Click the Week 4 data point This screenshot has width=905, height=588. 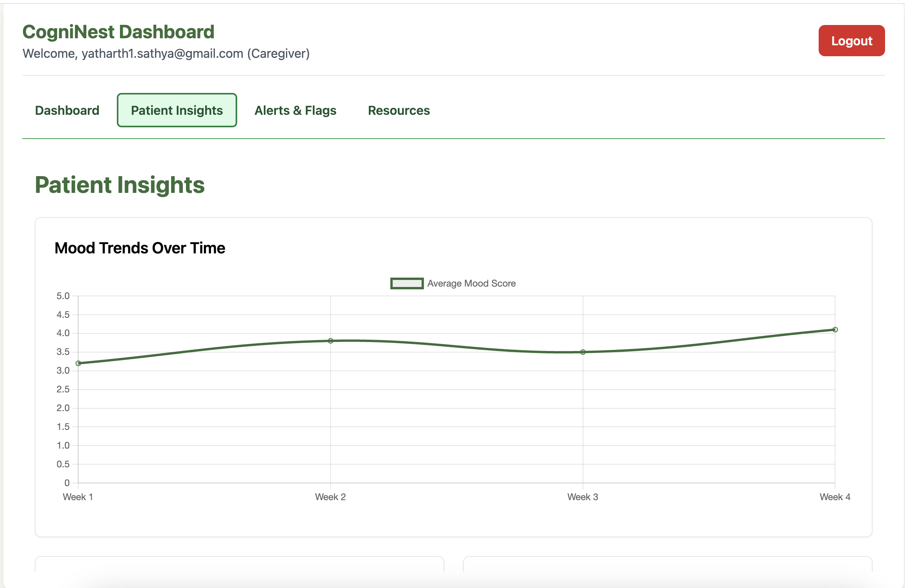coord(835,330)
